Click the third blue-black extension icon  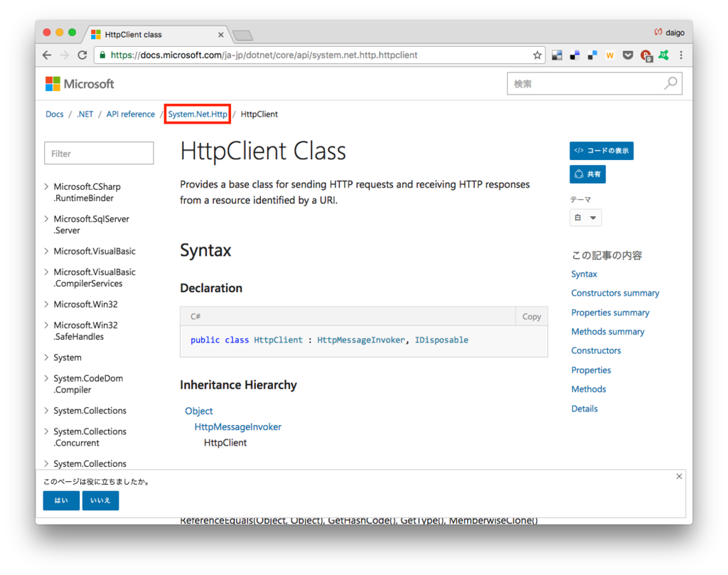coord(592,55)
